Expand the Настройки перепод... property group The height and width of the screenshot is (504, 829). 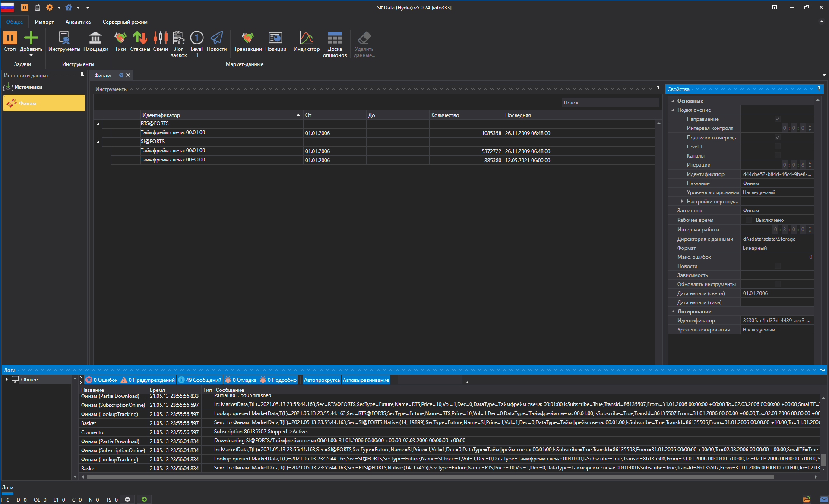[x=682, y=202]
